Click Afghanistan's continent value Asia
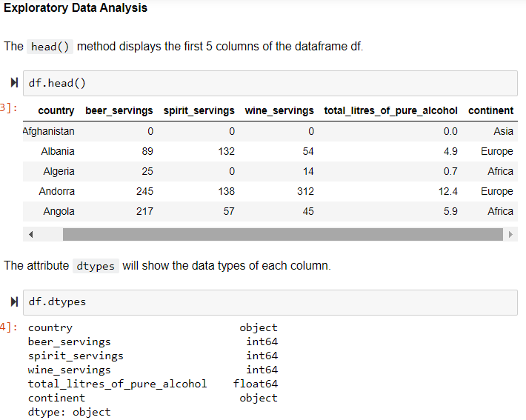Image resolution: width=526 pixels, height=420 pixels. click(x=503, y=131)
